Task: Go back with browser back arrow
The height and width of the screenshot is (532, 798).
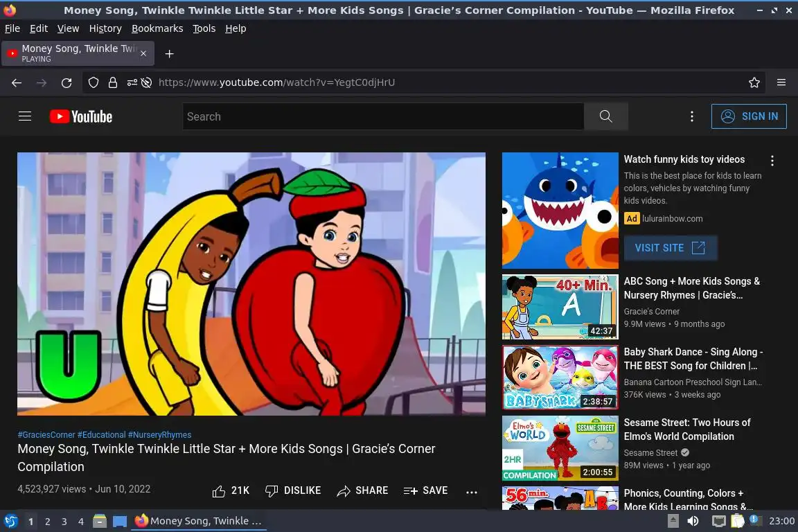Action: [x=17, y=82]
